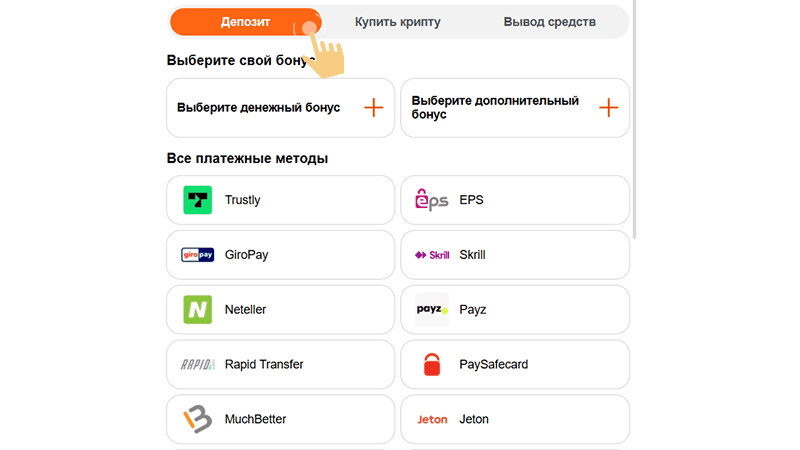Viewport: 800px width, 450px height.
Task: Select the Rapid Transfer payment option
Action: coord(281,364)
